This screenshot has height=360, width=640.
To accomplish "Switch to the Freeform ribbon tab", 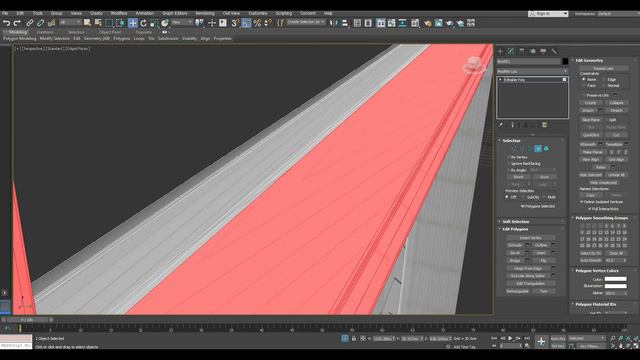I will point(45,32).
